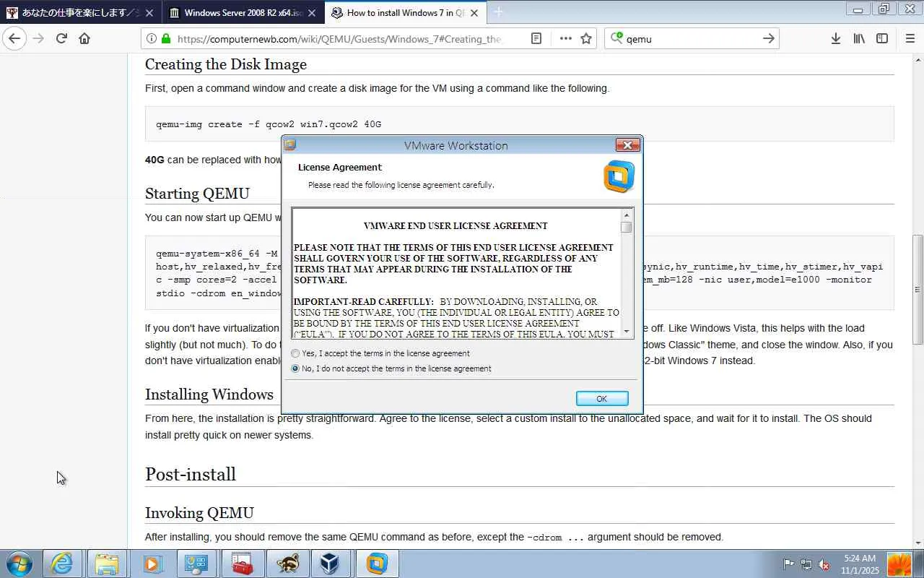Click the 'VMWARE END USER LICENSE AGREEMENT' title text
The image size is (924, 578).
tap(456, 225)
